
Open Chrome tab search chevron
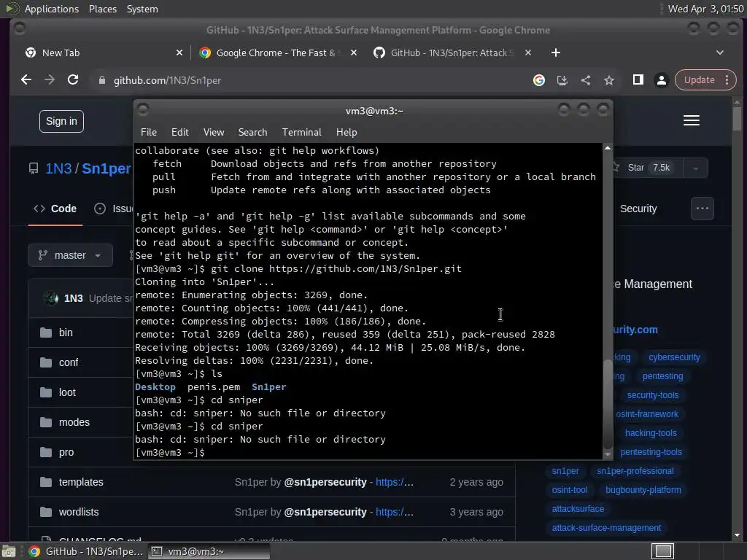[x=719, y=52]
